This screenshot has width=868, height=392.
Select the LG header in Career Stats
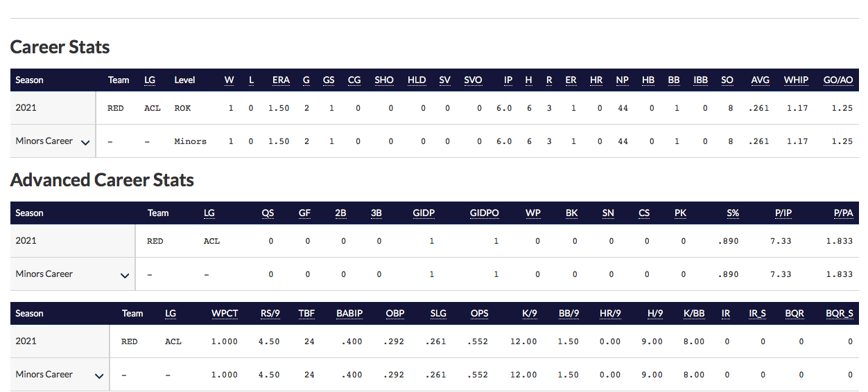click(150, 80)
